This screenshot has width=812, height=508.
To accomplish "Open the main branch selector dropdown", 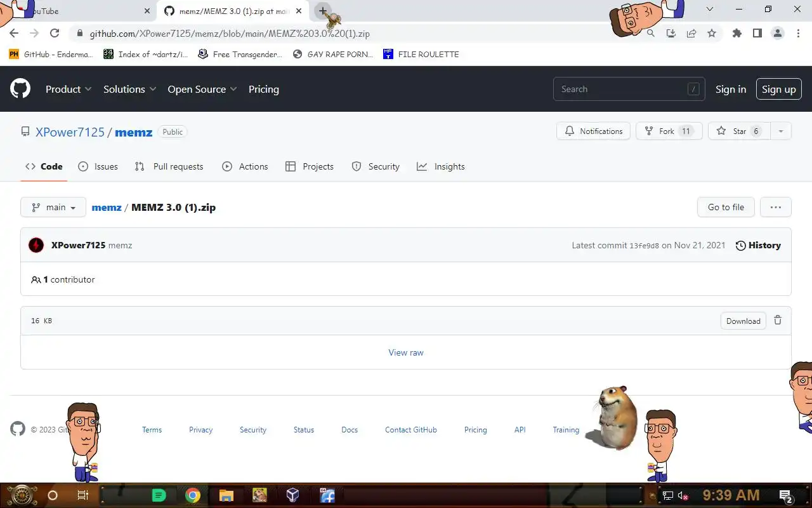I will (53, 207).
